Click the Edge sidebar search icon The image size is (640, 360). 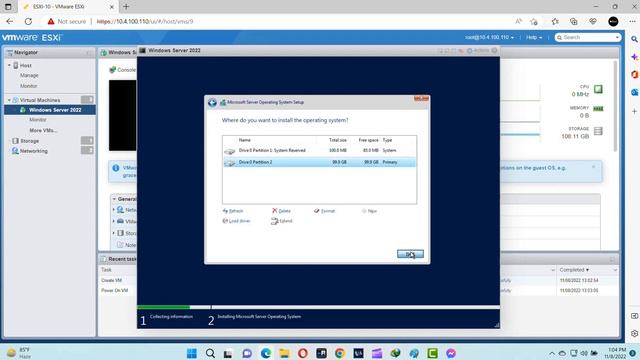coord(634,39)
